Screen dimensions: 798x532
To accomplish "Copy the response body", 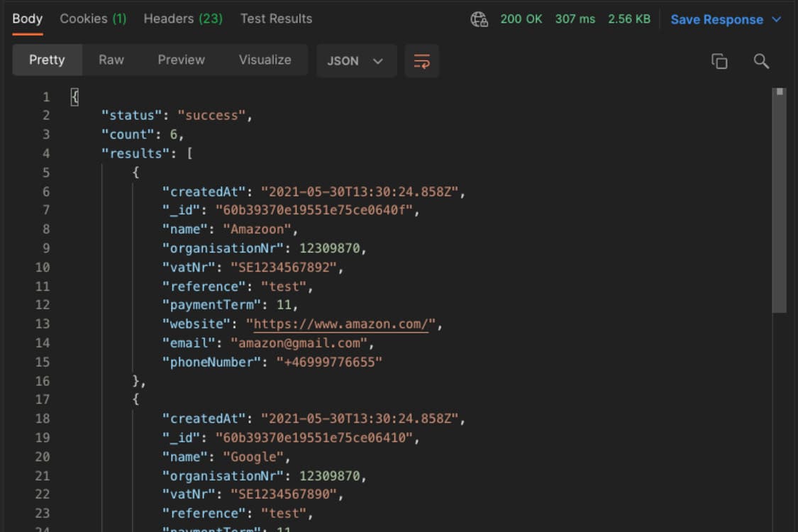I will pyautogui.click(x=719, y=62).
